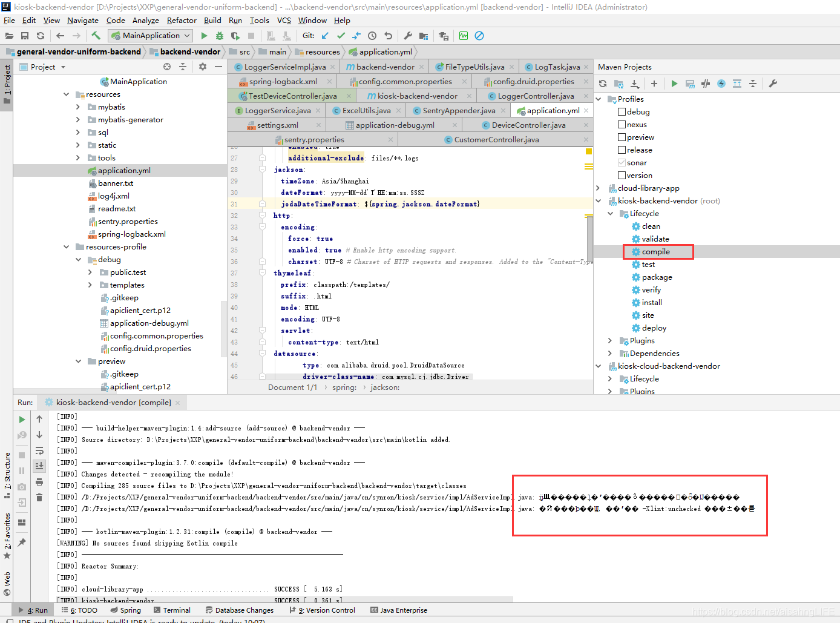Clear Run console with trash icon

coord(39,498)
